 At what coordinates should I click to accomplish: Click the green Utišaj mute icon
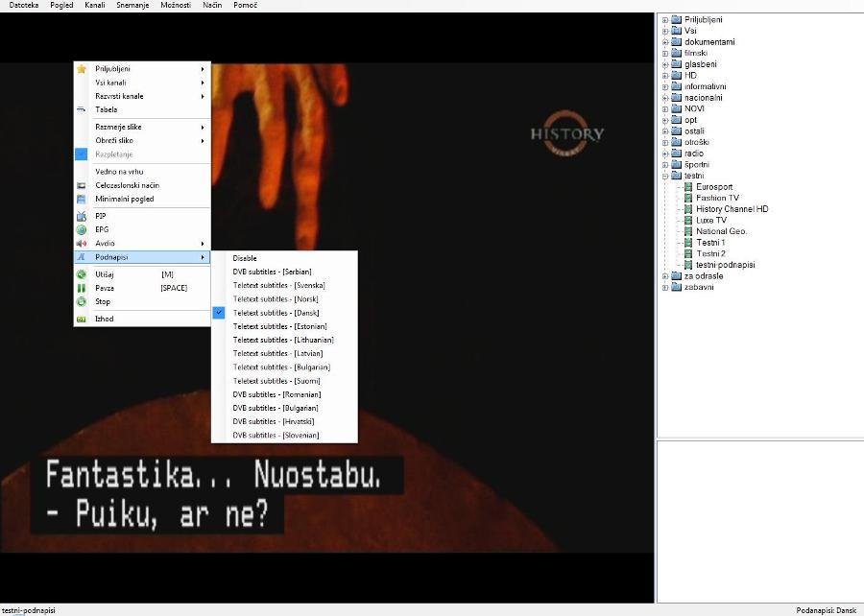pos(82,274)
